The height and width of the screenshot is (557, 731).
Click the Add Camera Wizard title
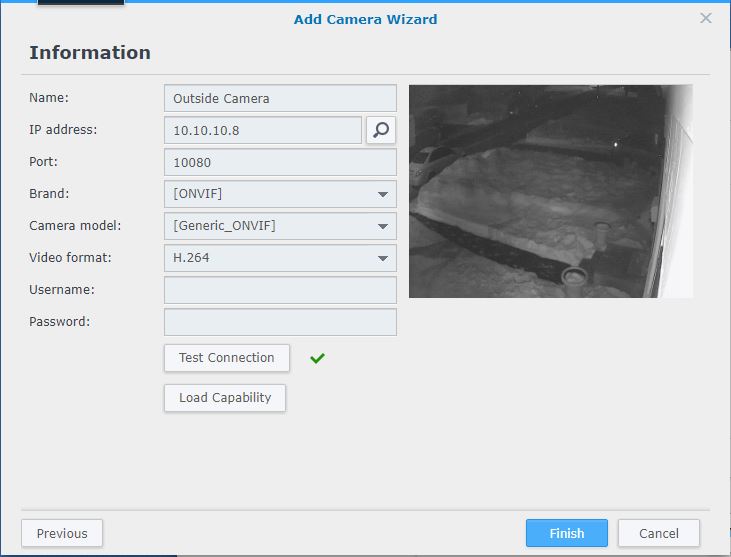coord(366,19)
